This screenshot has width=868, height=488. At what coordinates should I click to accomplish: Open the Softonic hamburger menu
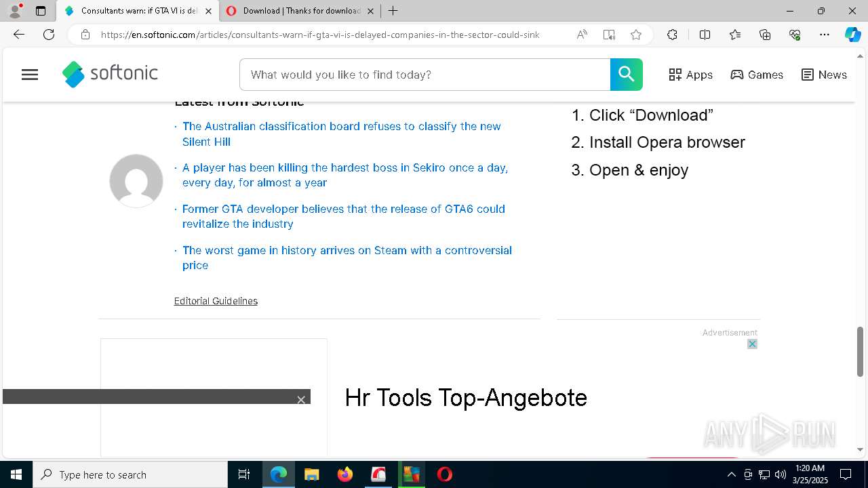(x=30, y=75)
